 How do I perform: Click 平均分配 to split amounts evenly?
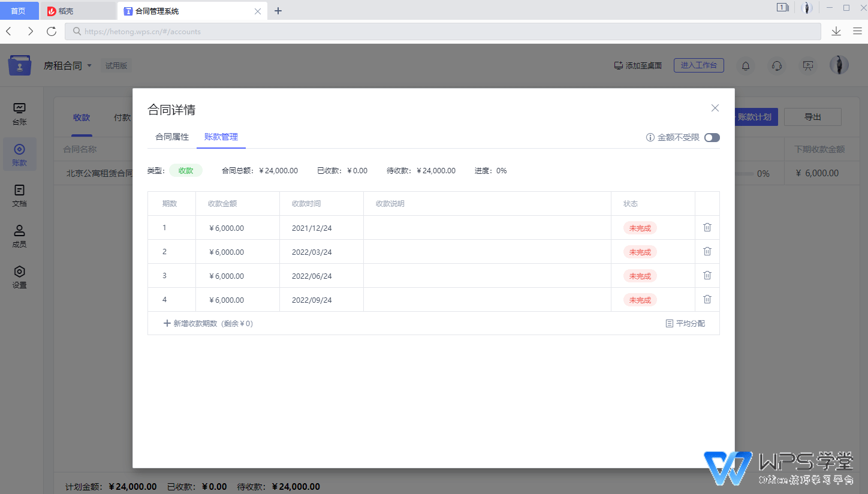click(x=685, y=323)
